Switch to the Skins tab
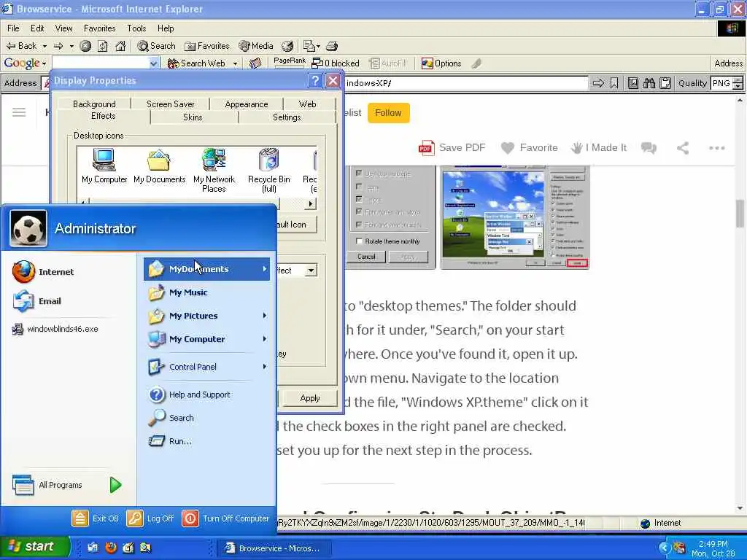The width and height of the screenshot is (747, 560). click(x=193, y=117)
